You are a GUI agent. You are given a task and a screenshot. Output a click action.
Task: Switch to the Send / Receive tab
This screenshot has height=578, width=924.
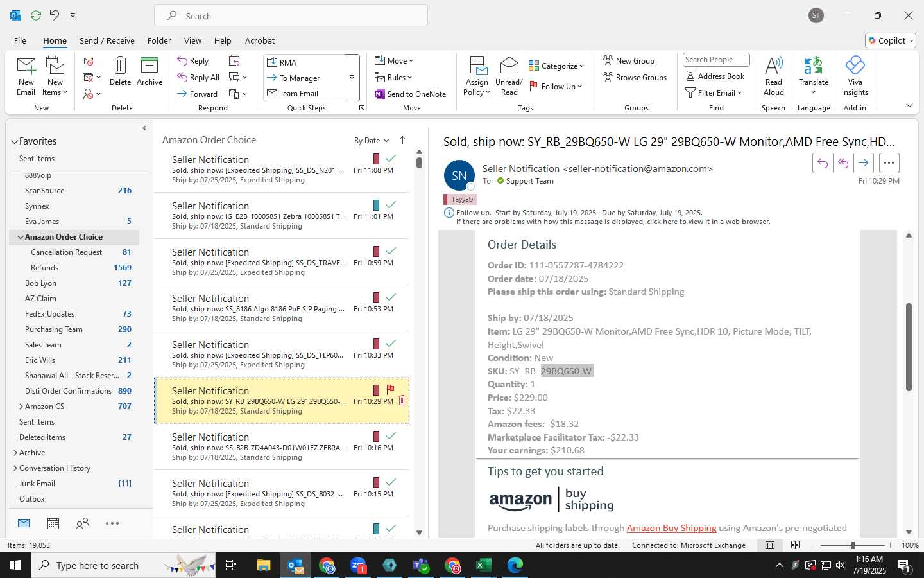point(107,40)
